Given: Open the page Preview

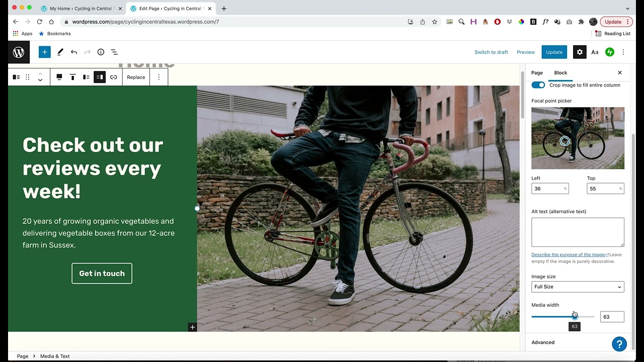Looking at the screenshot, I should (526, 52).
